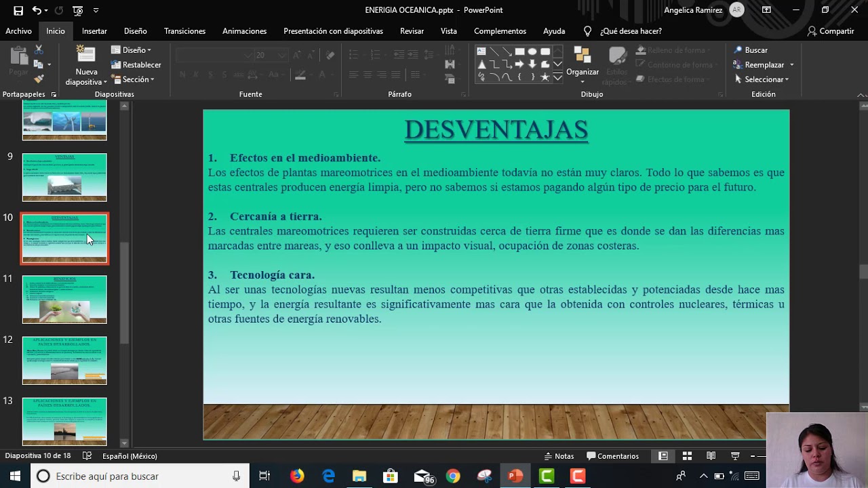Open the Portapapeles dialog launcher

click(x=54, y=95)
